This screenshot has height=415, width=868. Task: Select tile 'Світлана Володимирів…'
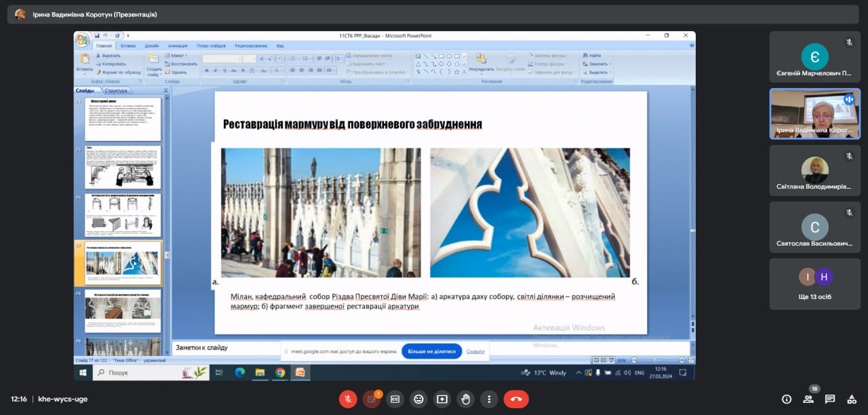tap(814, 170)
